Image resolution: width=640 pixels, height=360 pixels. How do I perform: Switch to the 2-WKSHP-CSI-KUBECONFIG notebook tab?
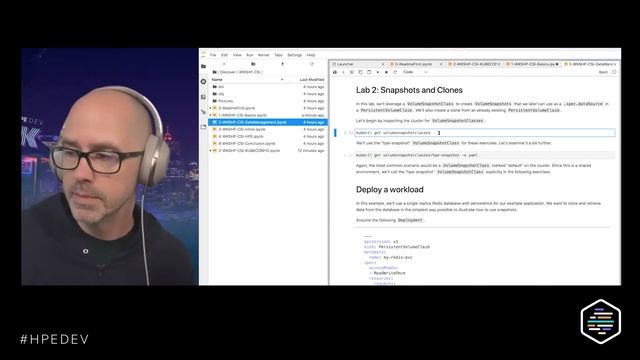point(474,64)
